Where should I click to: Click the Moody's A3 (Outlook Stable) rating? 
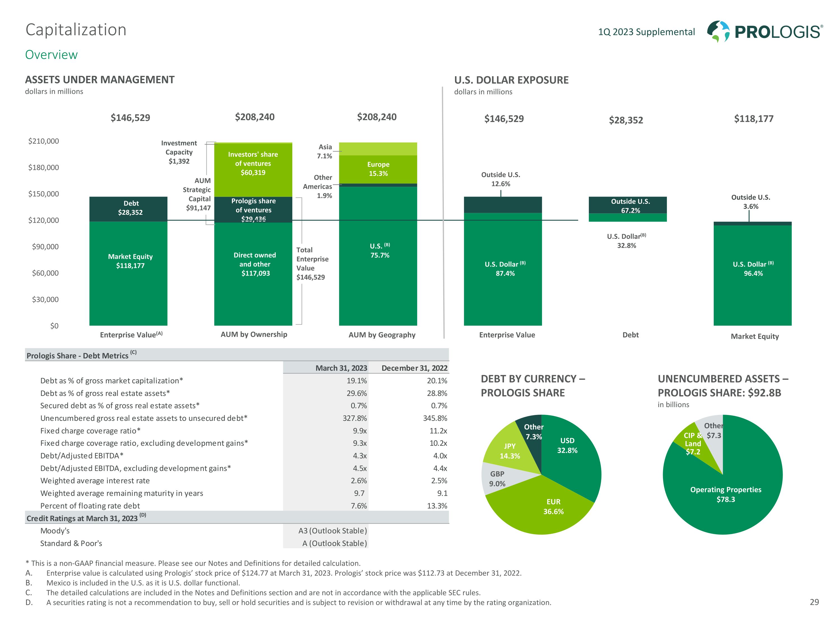(x=332, y=531)
